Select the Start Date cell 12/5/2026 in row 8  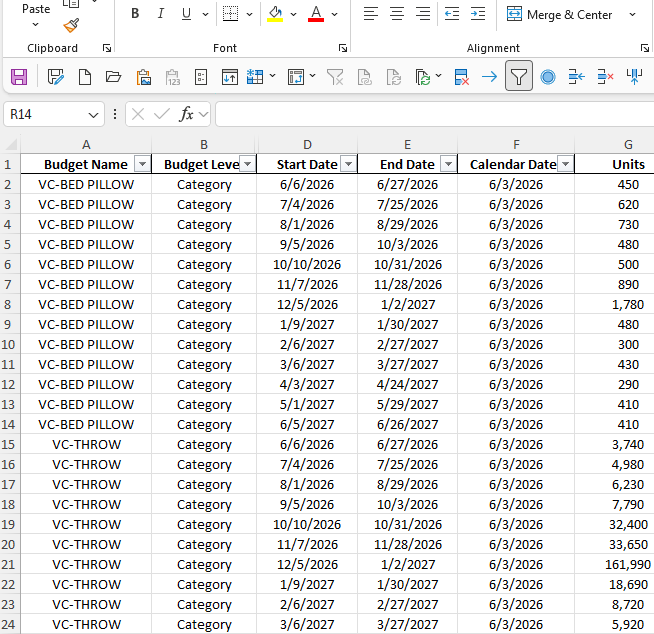coord(307,304)
